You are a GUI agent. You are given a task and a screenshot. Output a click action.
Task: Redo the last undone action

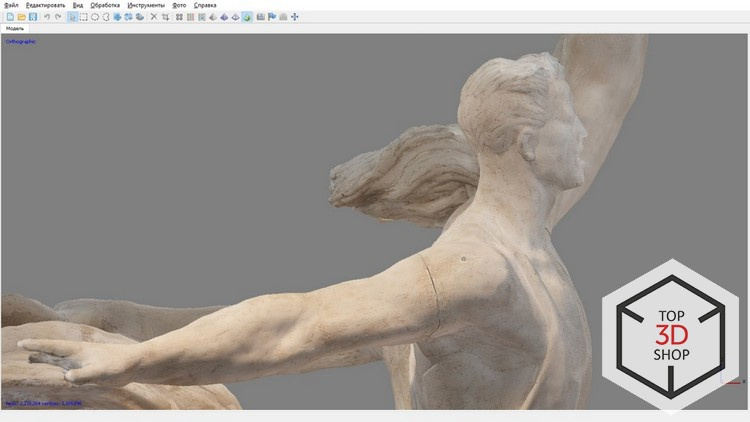[x=58, y=17]
